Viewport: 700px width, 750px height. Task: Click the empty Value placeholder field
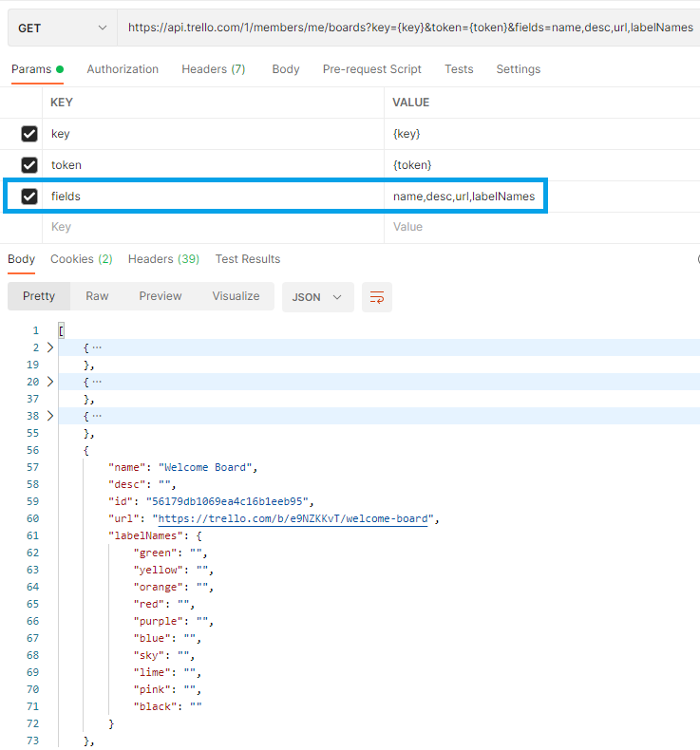click(542, 227)
